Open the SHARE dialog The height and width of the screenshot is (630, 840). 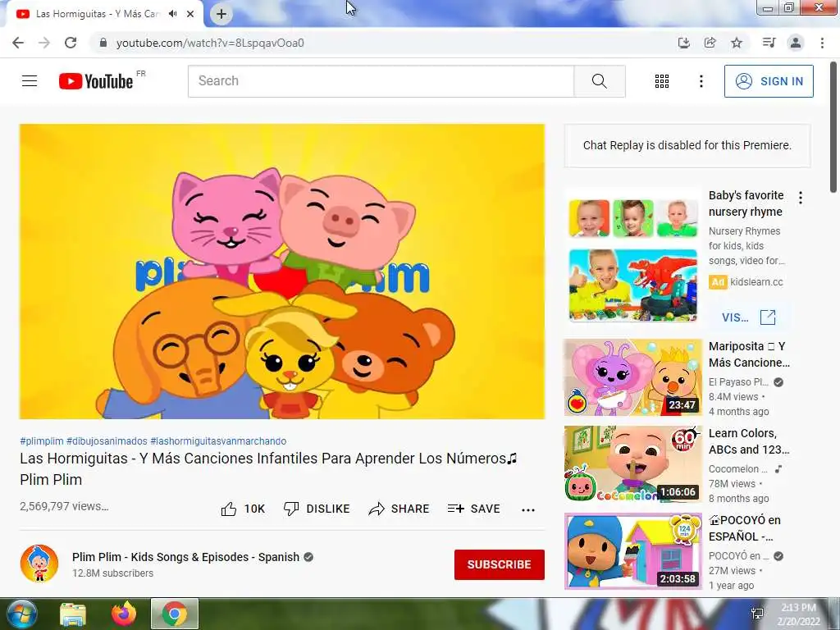(x=399, y=509)
